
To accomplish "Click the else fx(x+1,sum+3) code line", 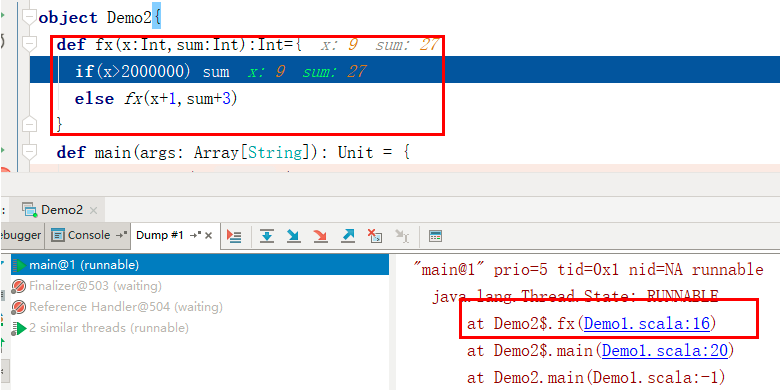I will pyautogui.click(x=156, y=98).
